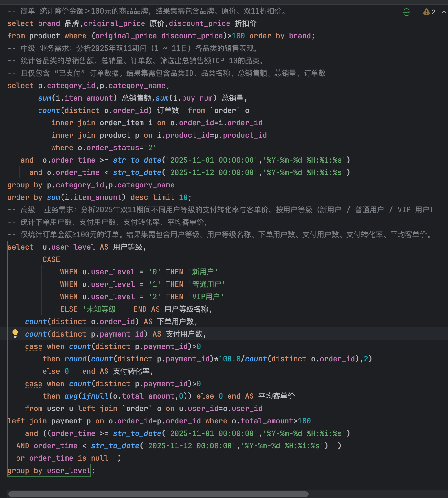Click the comment line starting '-- 中级 业务需求'
The height and width of the screenshot is (498, 448).
(132, 48)
